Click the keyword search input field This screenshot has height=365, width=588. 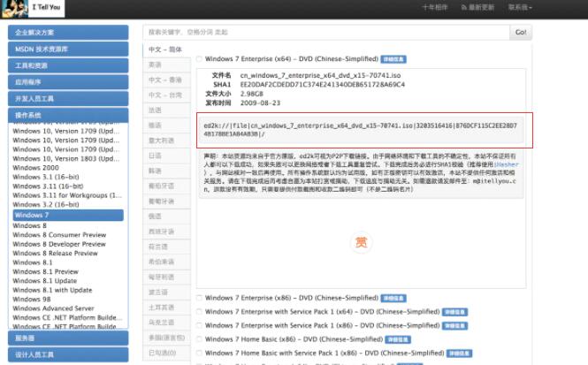325,32
